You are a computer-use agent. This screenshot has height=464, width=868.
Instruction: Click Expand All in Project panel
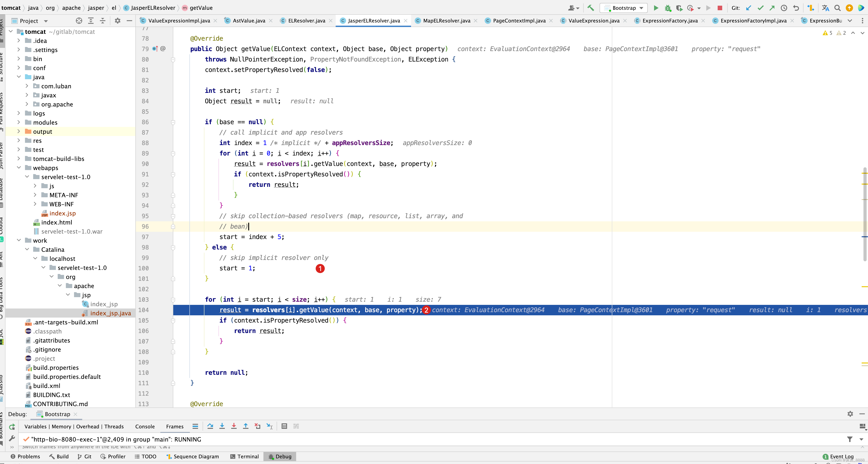91,21
